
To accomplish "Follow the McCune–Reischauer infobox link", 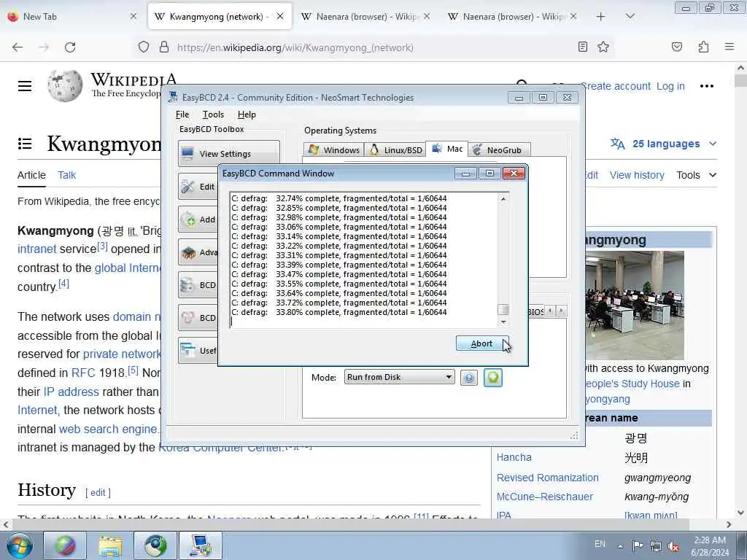I will [544, 497].
